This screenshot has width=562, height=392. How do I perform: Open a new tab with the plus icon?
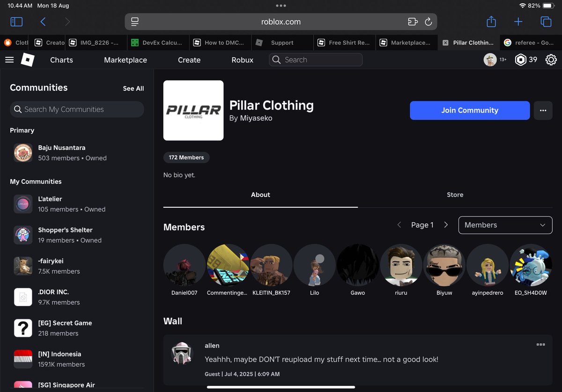click(x=518, y=22)
